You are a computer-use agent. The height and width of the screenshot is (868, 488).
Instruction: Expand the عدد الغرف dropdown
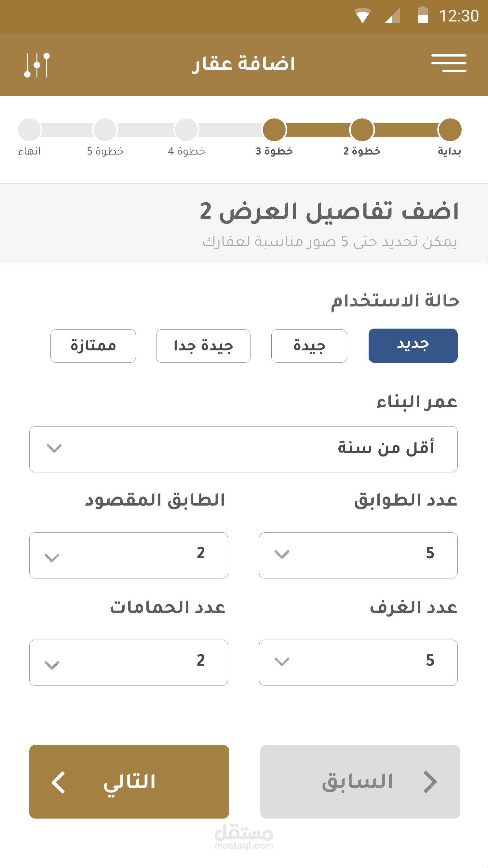pos(358,662)
